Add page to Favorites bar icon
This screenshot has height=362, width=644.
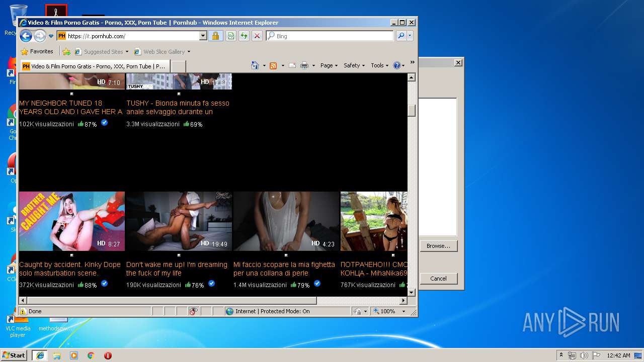pyautogui.click(x=66, y=51)
